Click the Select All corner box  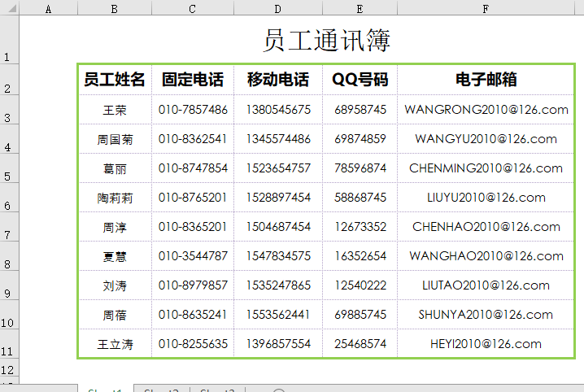click(8, 9)
